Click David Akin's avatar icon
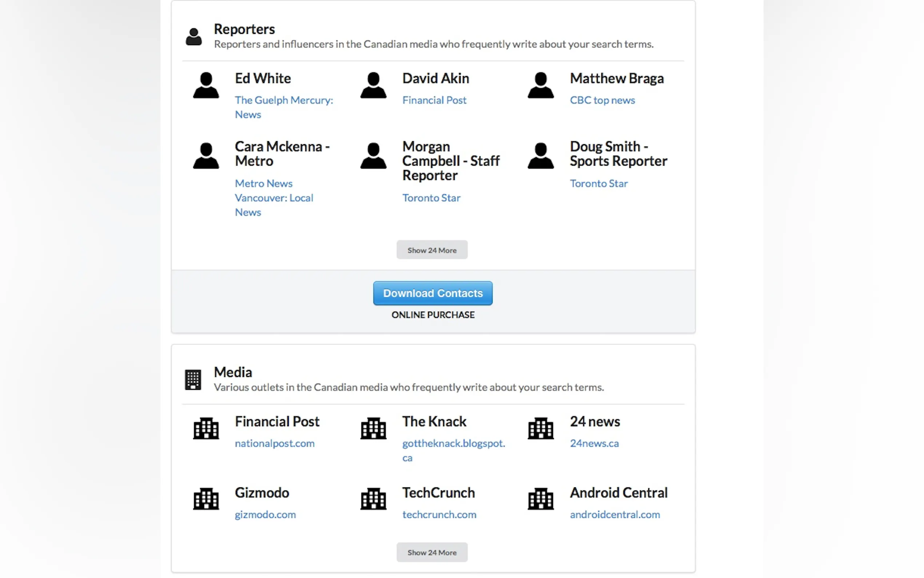 (373, 85)
